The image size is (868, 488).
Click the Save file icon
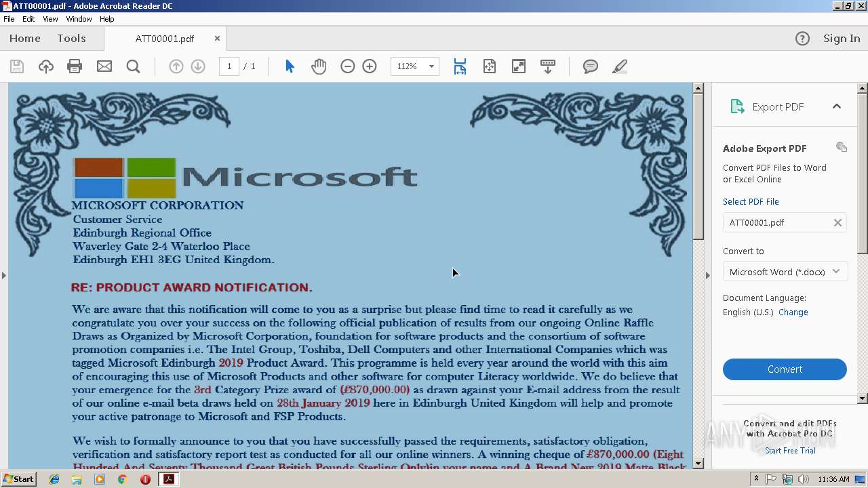click(17, 66)
